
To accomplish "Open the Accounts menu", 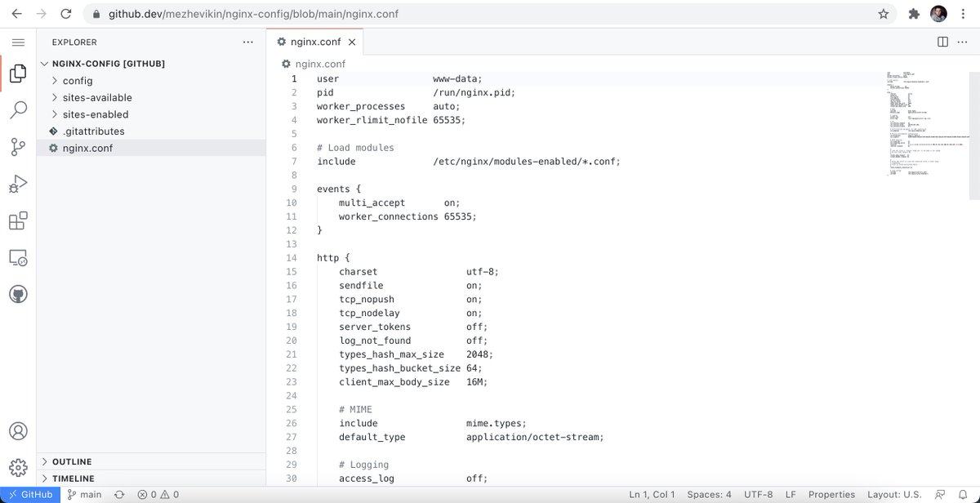I will [18, 431].
